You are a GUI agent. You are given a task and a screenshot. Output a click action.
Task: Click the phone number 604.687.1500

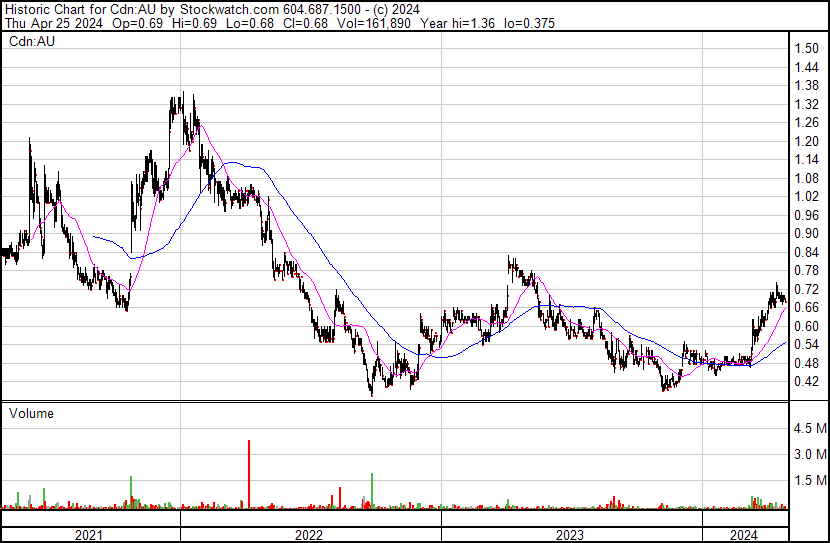point(322,10)
